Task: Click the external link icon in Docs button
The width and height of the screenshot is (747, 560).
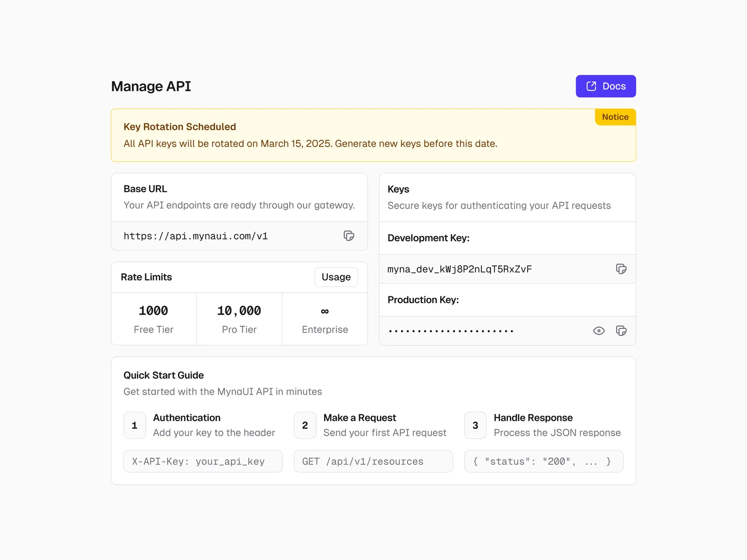Action: click(591, 86)
